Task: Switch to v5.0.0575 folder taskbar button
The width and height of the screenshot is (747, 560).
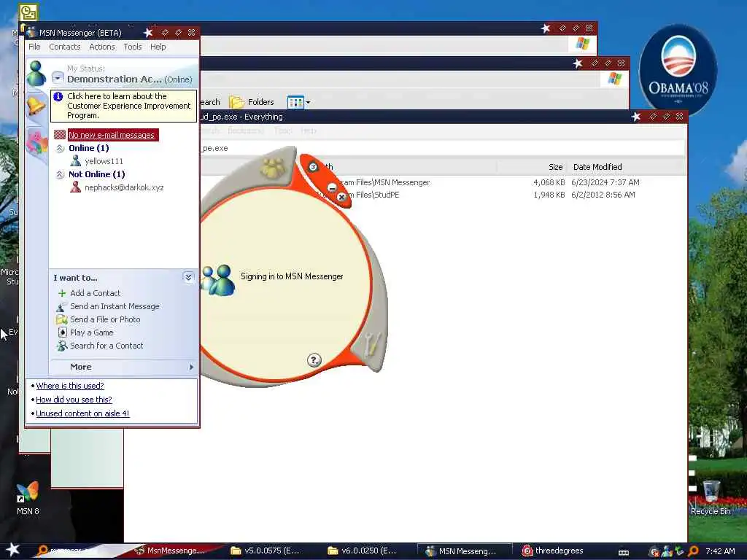Action: [266, 551]
